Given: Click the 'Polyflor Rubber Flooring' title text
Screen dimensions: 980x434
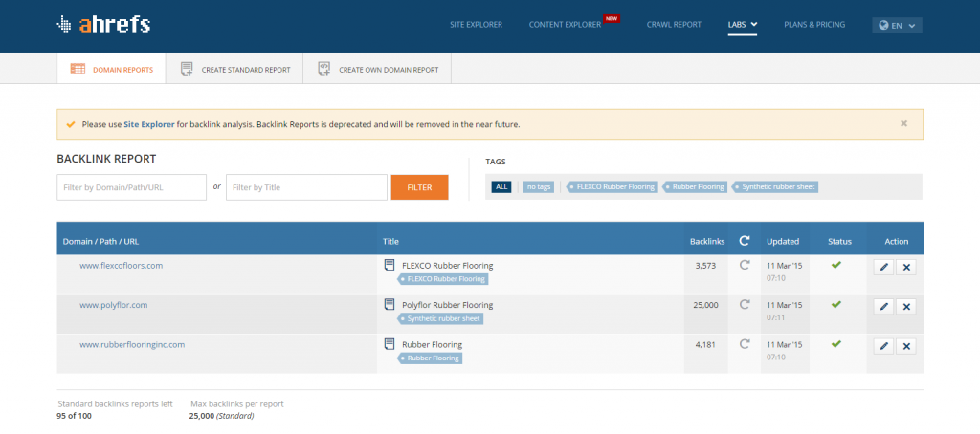Looking at the screenshot, I should click(448, 305).
